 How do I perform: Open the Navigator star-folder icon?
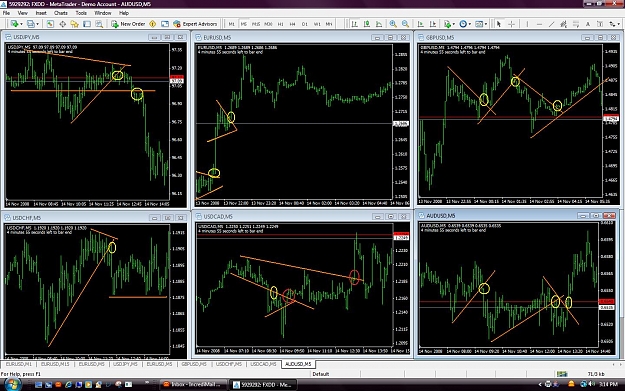[x=75, y=24]
